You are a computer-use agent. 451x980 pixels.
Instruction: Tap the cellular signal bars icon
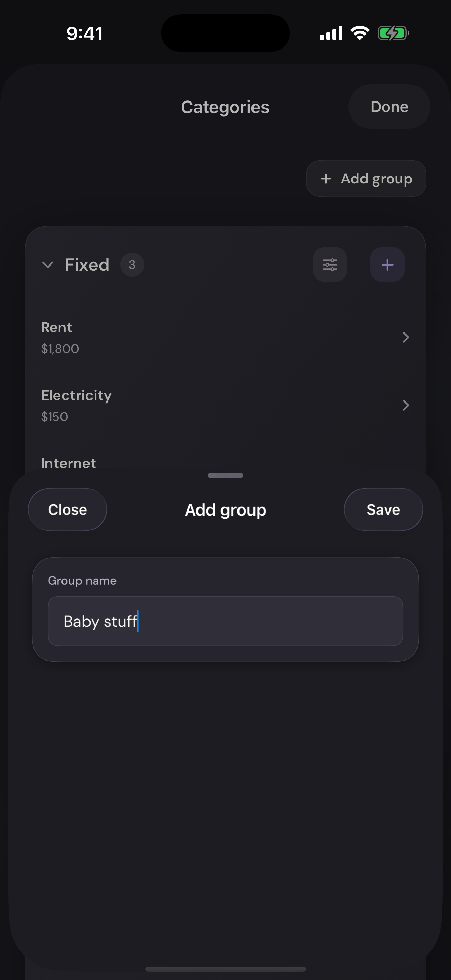coord(331,33)
